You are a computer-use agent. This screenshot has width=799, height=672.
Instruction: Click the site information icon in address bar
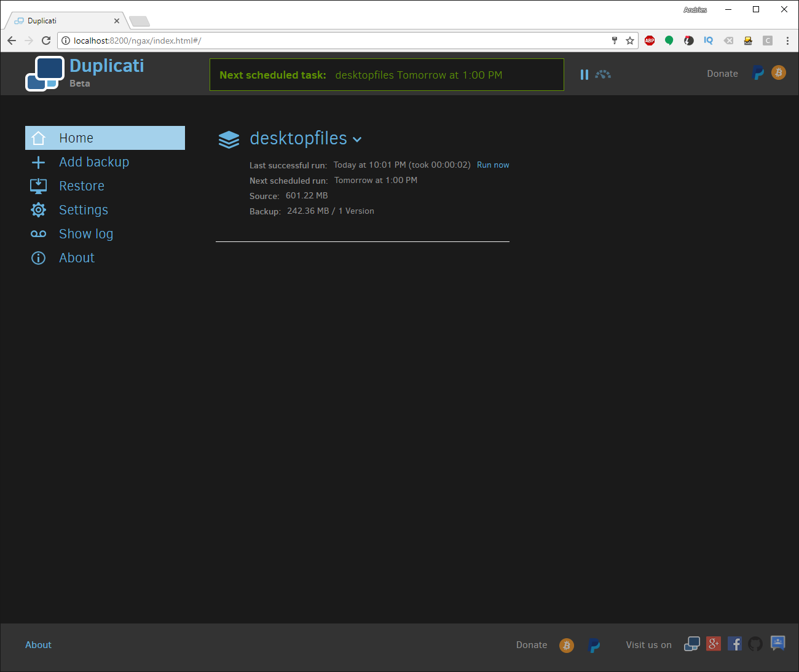[x=66, y=41]
